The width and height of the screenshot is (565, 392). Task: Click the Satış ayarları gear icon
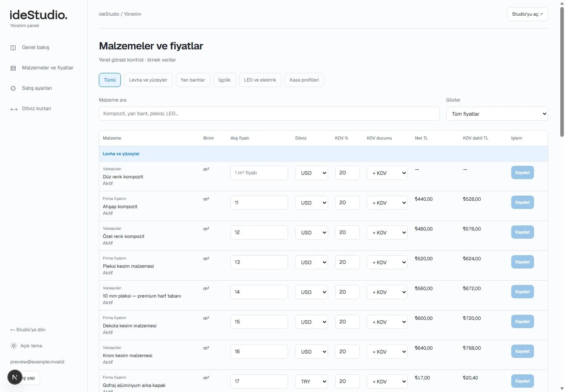coord(13,89)
